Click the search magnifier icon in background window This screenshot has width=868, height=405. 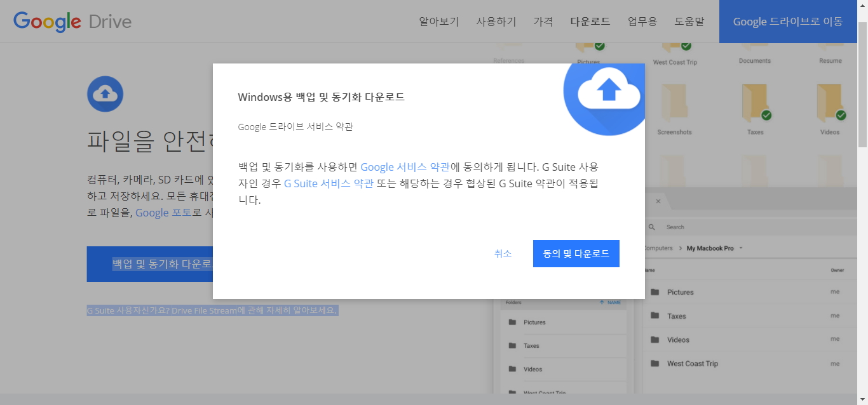pos(651,227)
